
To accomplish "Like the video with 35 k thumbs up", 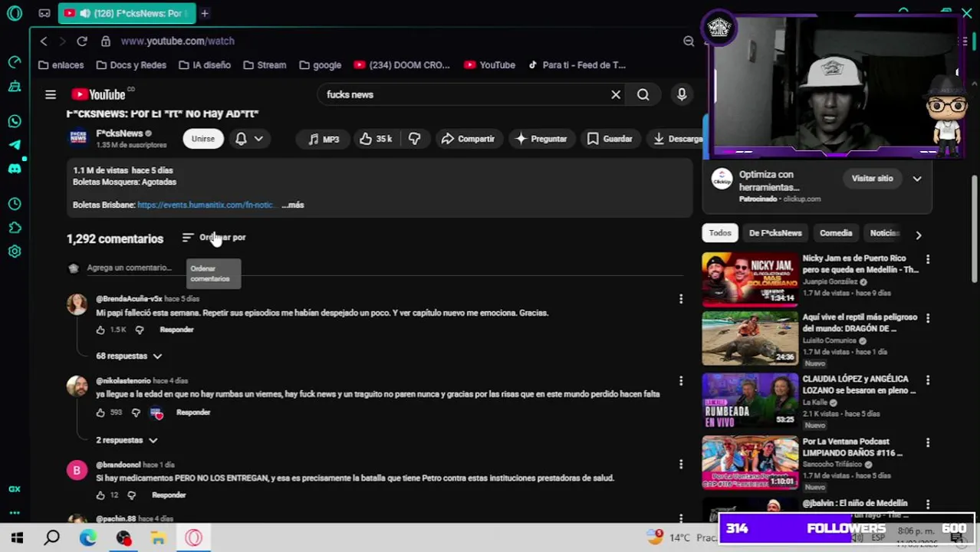I will pyautogui.click(x=376, y=139).
